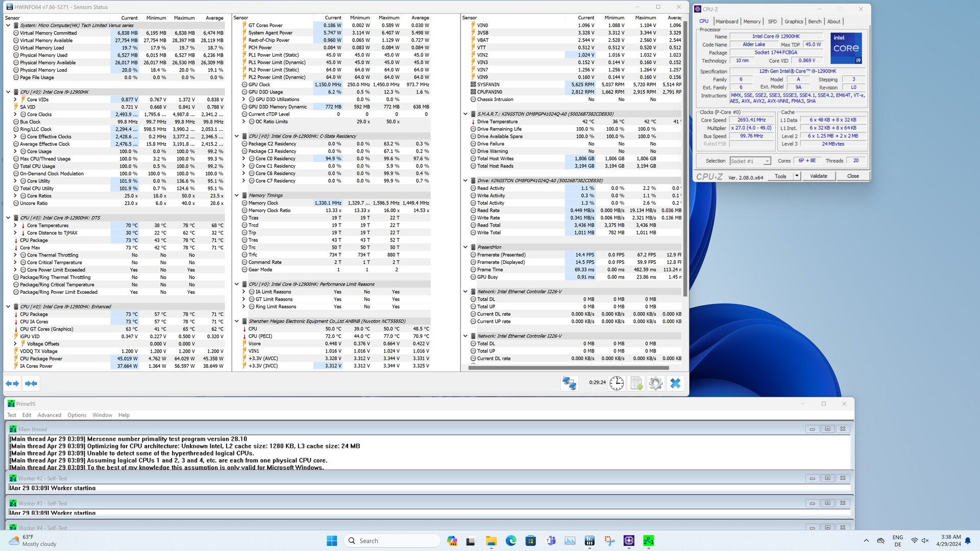980x551 pixels.
Task: Switch to the Bench tab in CPU-Z
Action: pos(815,21)
